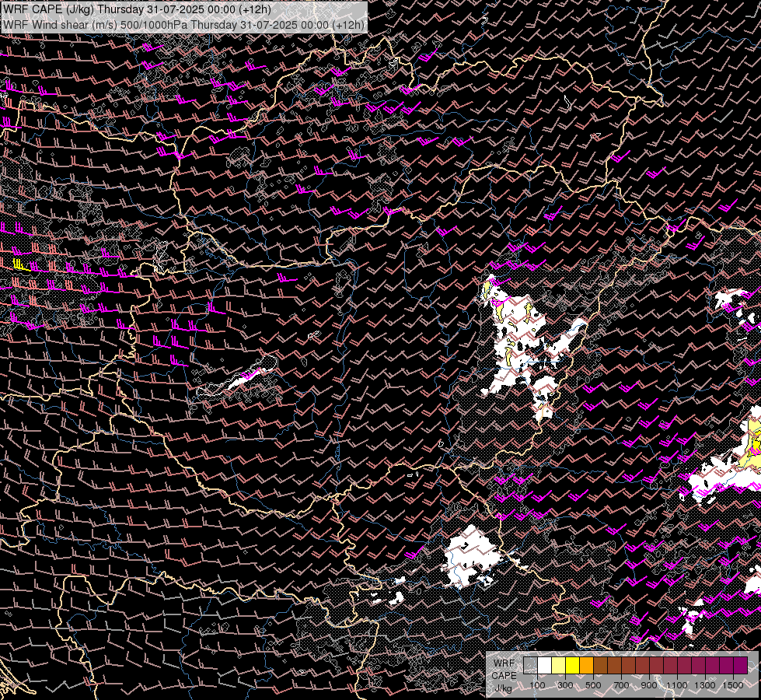The width and height of the screenshot is (761, 700).
Task: Click the '1300' legend value
Action: coord(705,685)
